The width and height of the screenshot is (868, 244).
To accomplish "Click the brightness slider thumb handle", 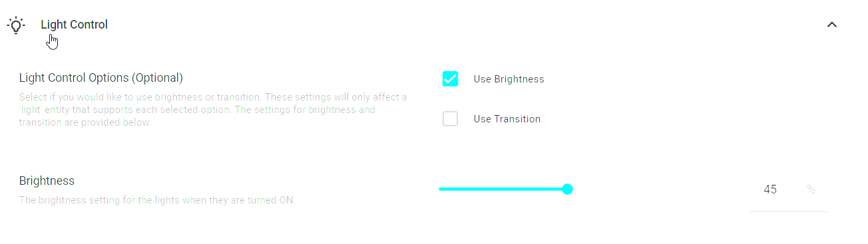I will point(568,189).
